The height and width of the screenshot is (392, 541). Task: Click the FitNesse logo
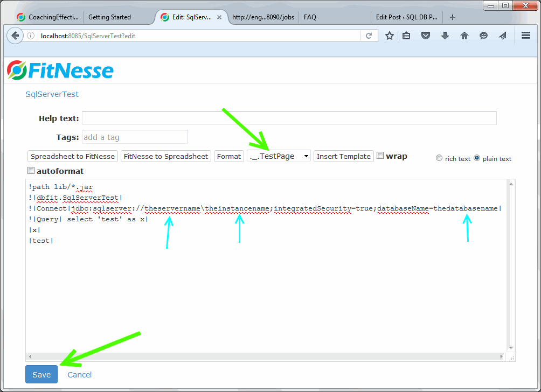pyautogui.click(x=60, y=71)
